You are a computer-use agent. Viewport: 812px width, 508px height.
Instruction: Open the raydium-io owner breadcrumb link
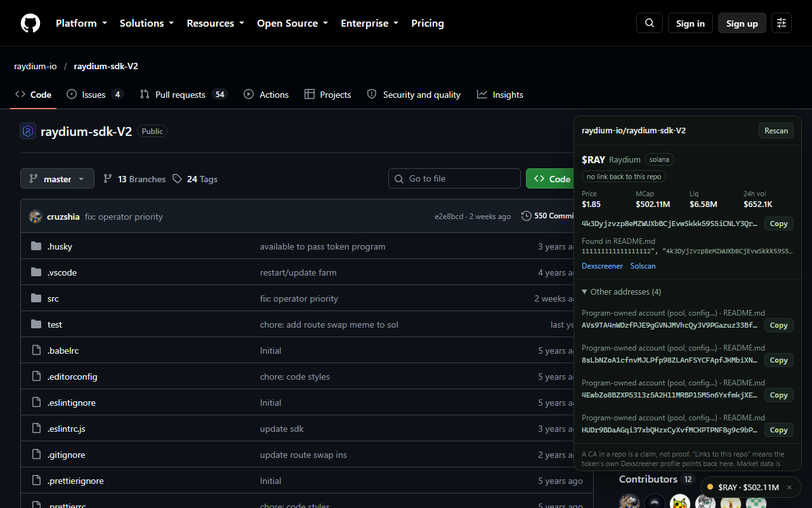pos(36,66)
